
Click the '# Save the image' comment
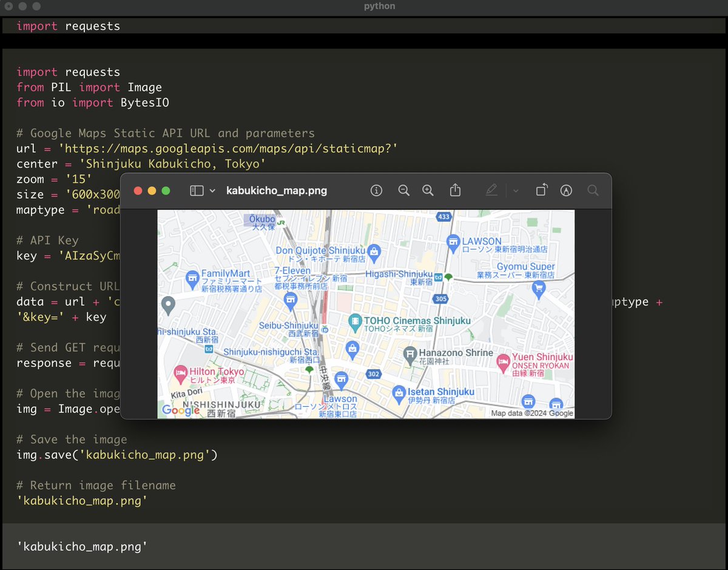click(x=72, y=439)
